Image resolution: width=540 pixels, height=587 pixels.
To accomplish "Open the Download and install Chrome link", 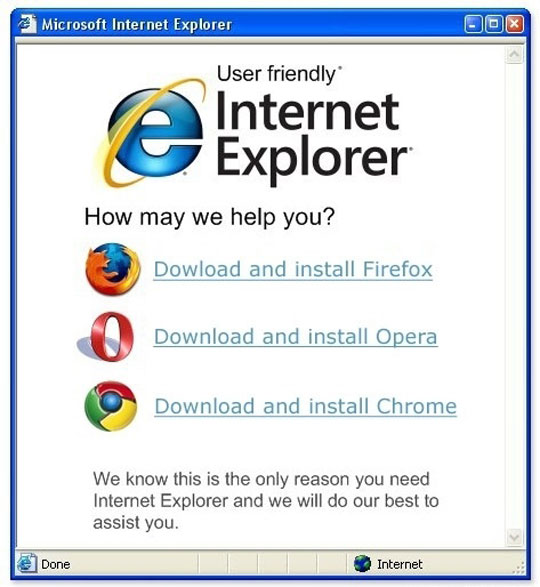I will 306,407.
